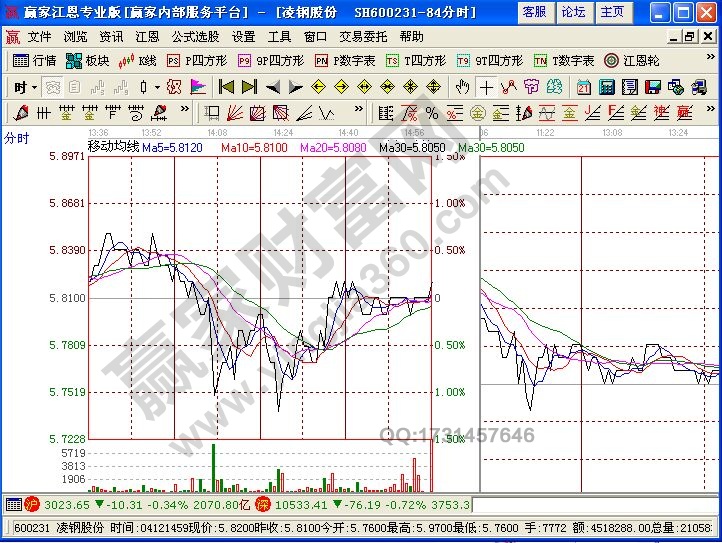
Task: Click the 论坛 forum button
Action: 573,12
